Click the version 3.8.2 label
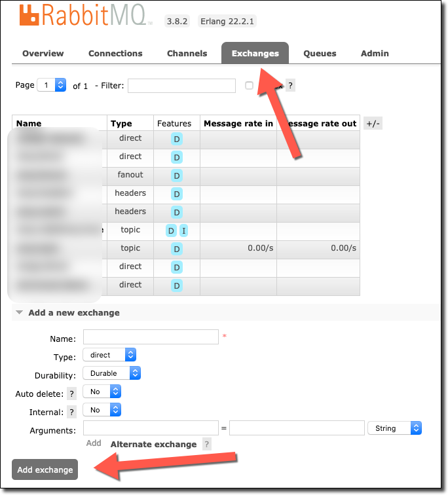The width and height of the screenshot is (448, 495). tap(177, 22)
